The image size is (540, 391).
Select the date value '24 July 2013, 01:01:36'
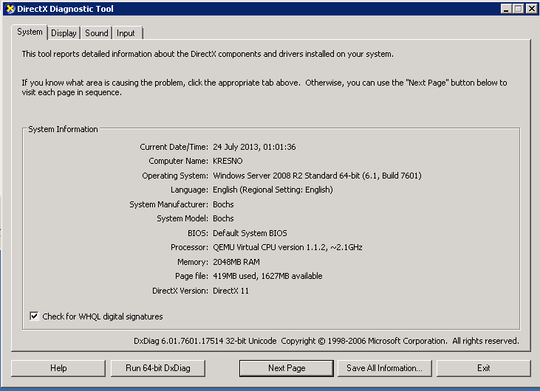coord(254,147)
